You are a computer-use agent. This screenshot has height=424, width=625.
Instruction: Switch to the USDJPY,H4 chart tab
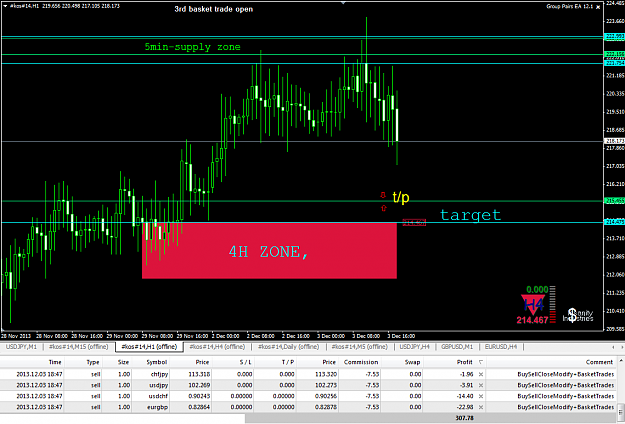point(415,347)
